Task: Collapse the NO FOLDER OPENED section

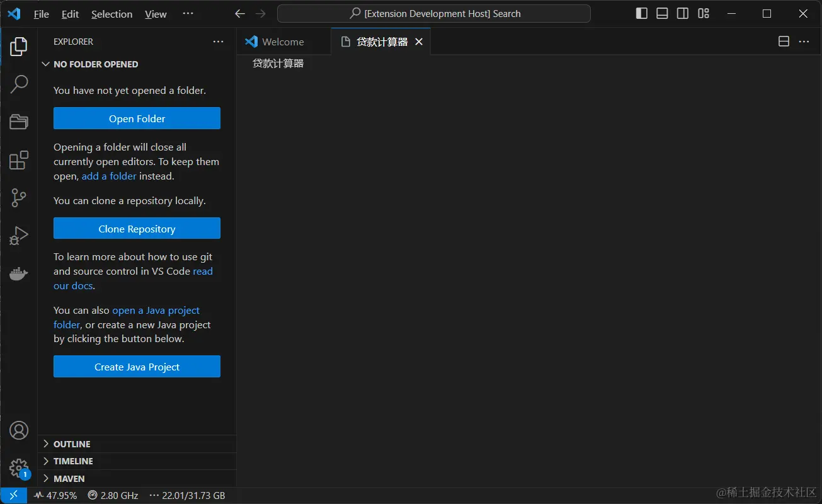Action: [x=137, y=64]
